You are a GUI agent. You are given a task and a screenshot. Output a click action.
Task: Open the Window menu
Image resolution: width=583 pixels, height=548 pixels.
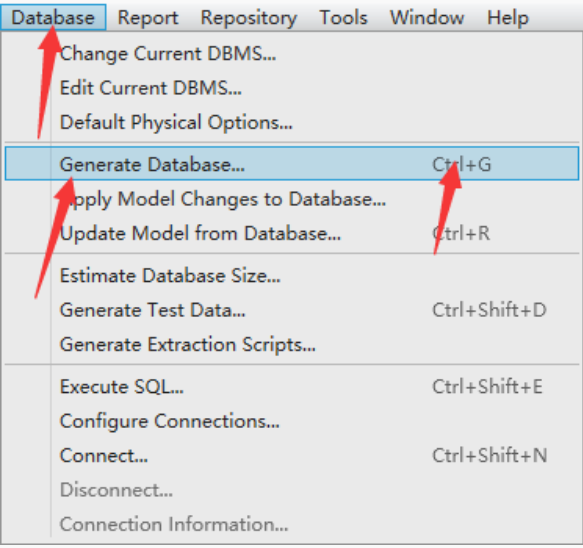click(x=427, y=17)
